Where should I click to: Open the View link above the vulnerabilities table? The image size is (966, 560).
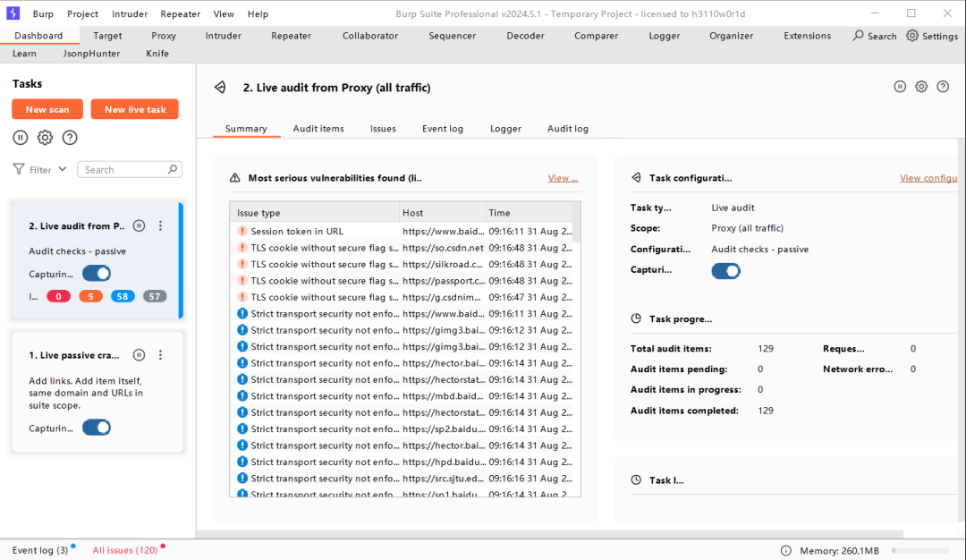pos(563,177)
